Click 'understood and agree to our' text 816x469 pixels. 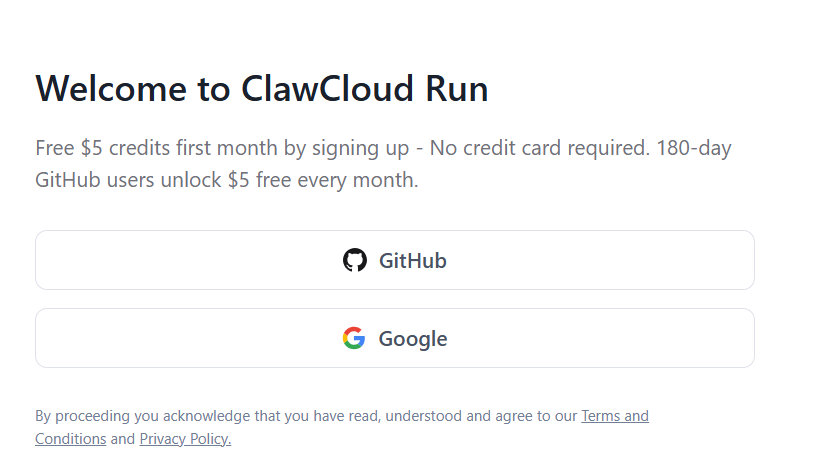point(481,416)
